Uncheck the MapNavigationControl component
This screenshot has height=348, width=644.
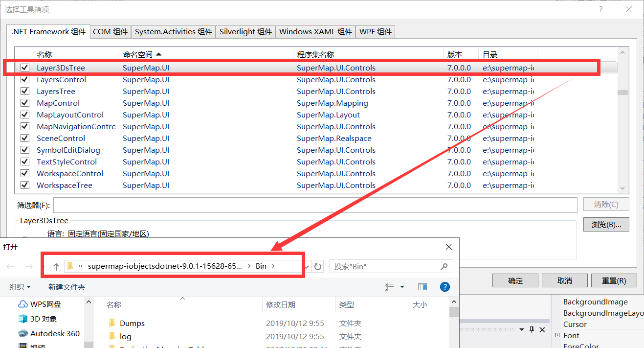point(25,127)
